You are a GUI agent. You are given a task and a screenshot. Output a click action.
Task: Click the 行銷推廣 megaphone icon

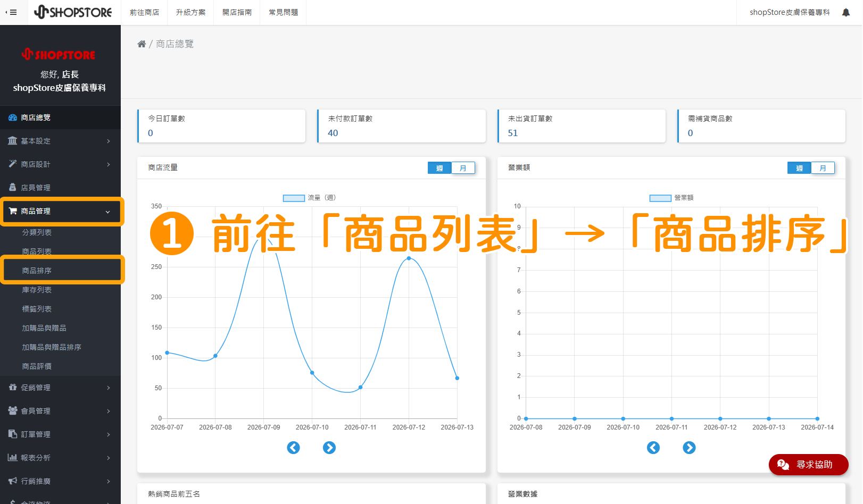click(x=13, y=481)
